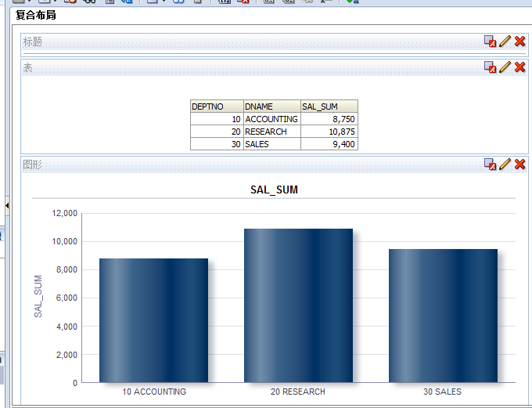Click the 复合布局 heading
Screen dimensions: 532x408
(x=36, y=15)
